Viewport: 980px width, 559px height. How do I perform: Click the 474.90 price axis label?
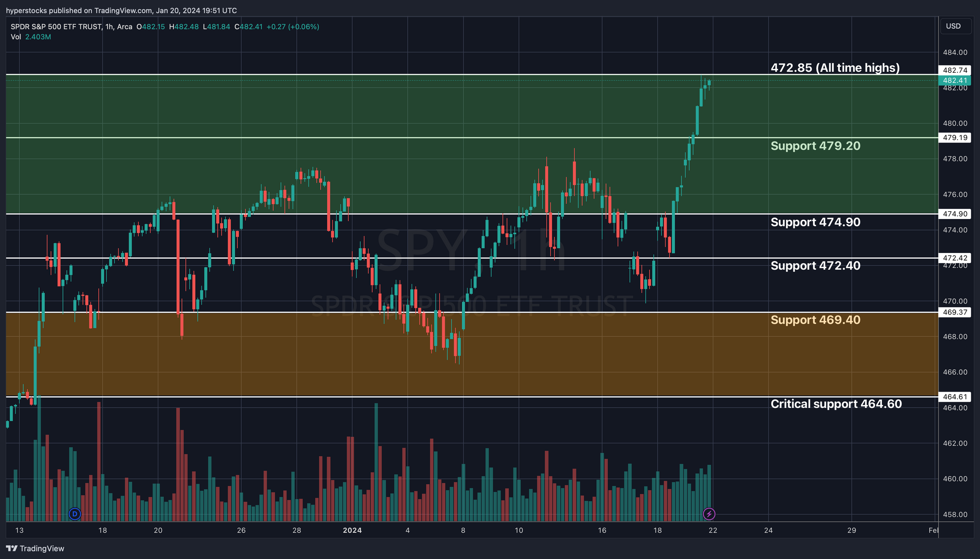tap(955, 214)
